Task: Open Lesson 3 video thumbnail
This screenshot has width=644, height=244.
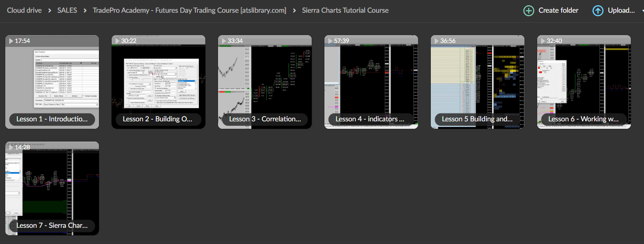Action: tap(265, 82)
